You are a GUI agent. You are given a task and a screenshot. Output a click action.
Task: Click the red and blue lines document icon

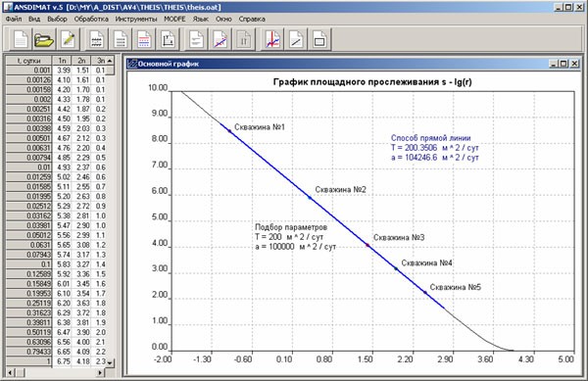144,39
